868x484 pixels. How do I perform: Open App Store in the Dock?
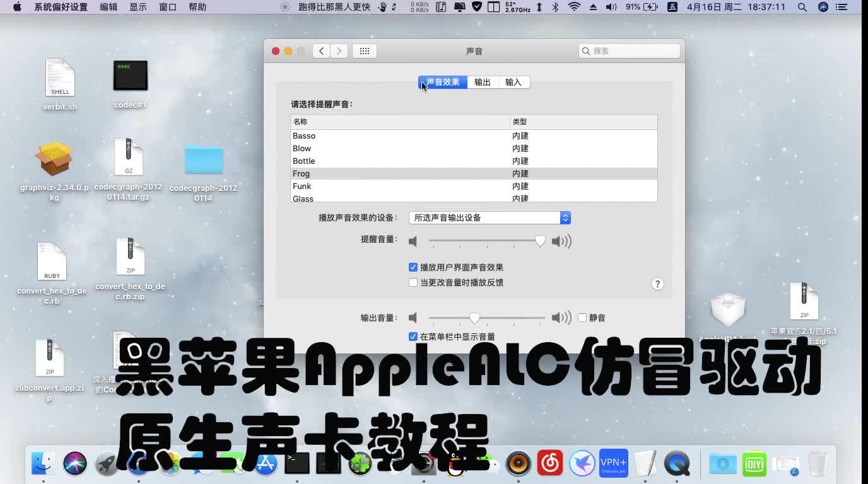[266, 465]
